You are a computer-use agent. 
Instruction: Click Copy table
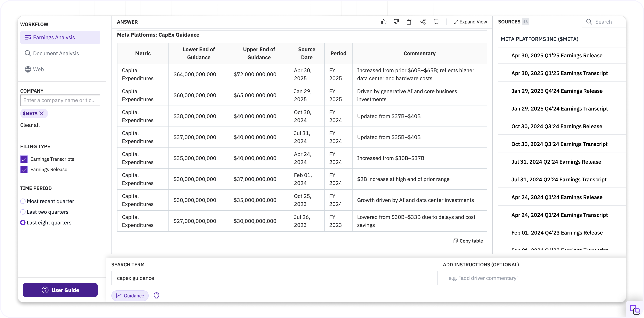tap(468, 241)
